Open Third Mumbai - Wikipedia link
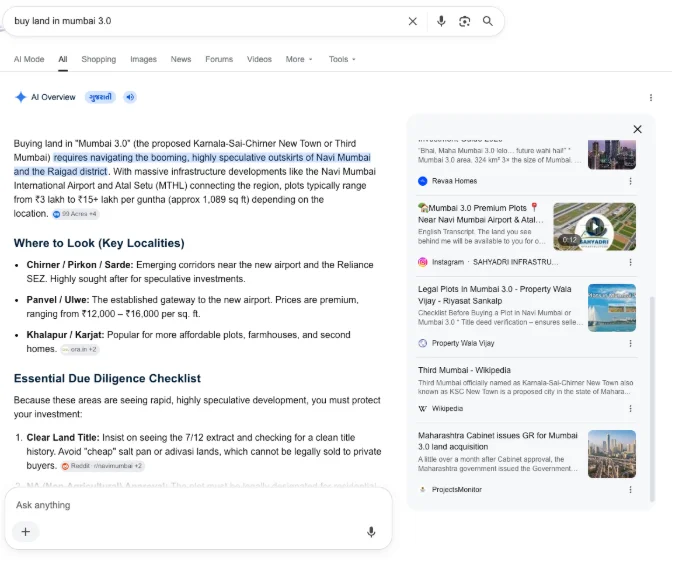The image size is (674, 561). pos(464,370)
